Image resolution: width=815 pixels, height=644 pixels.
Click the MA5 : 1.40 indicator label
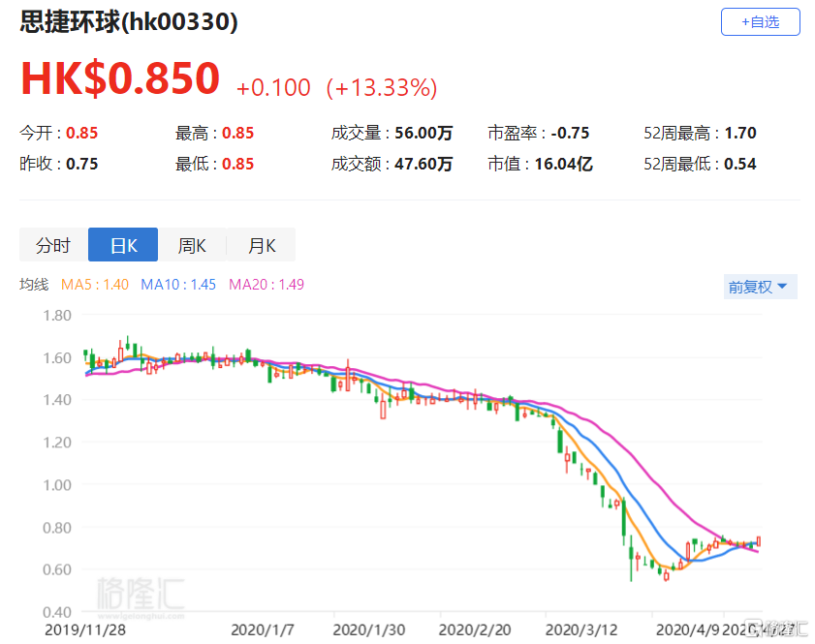(95, 285)
